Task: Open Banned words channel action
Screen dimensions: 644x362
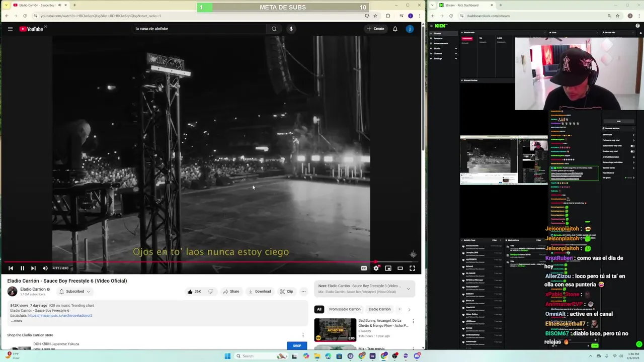Action: click(619, 167)
